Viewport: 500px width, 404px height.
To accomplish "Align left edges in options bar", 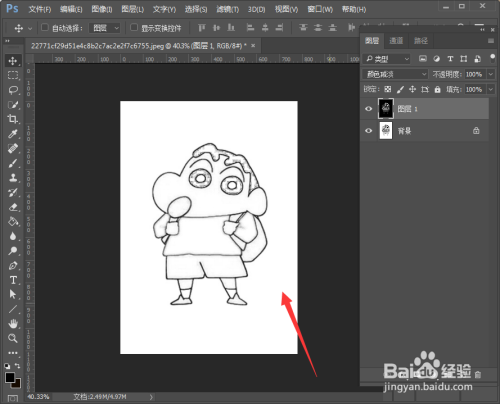I will point(250,28).
